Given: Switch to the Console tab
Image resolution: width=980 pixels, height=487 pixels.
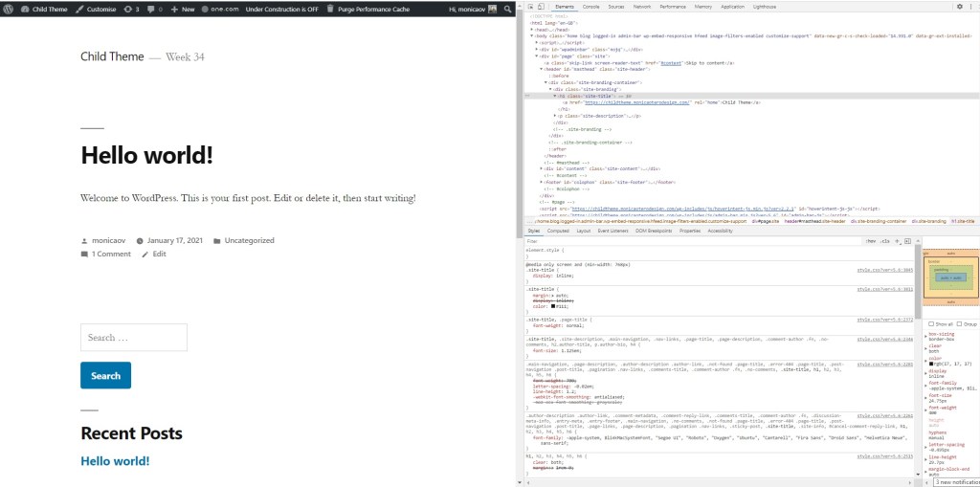Looking at the screenshot, I should click(x=590, y=6).
